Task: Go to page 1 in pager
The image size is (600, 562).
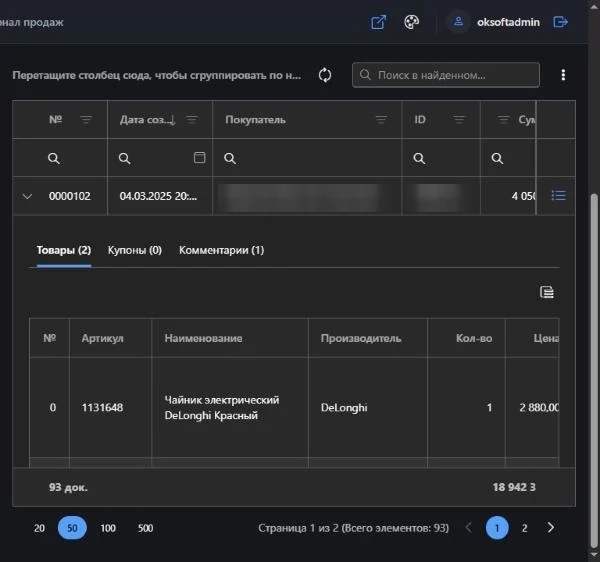Action: 497,528
